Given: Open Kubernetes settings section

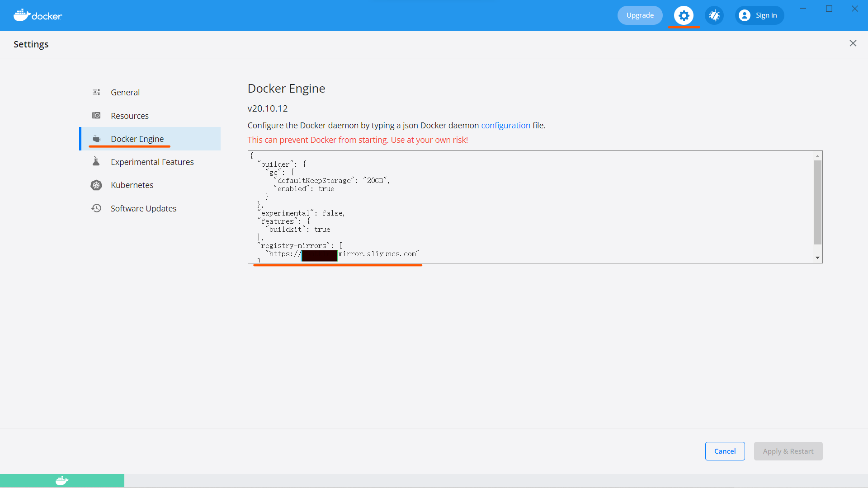Looking at the screenshot, I should 132,185.
